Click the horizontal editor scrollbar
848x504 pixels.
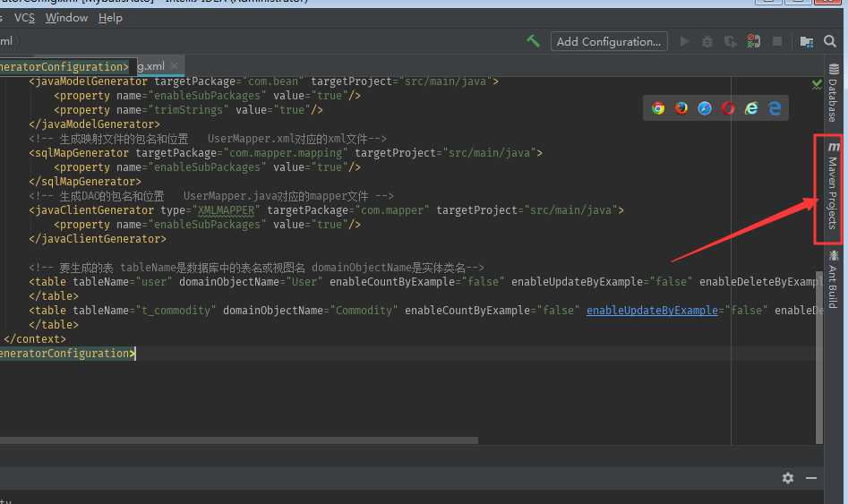tap(238, 440)
